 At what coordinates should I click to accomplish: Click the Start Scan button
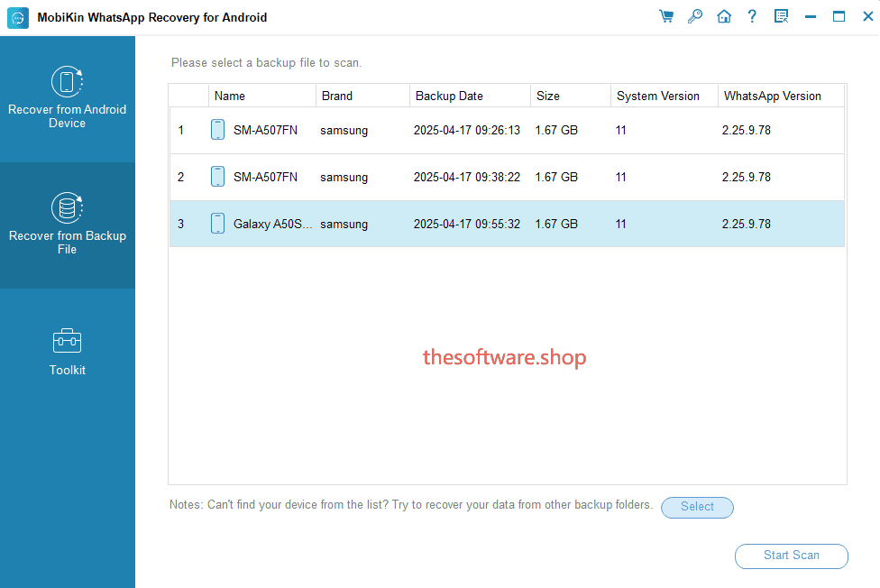point(792,556)
